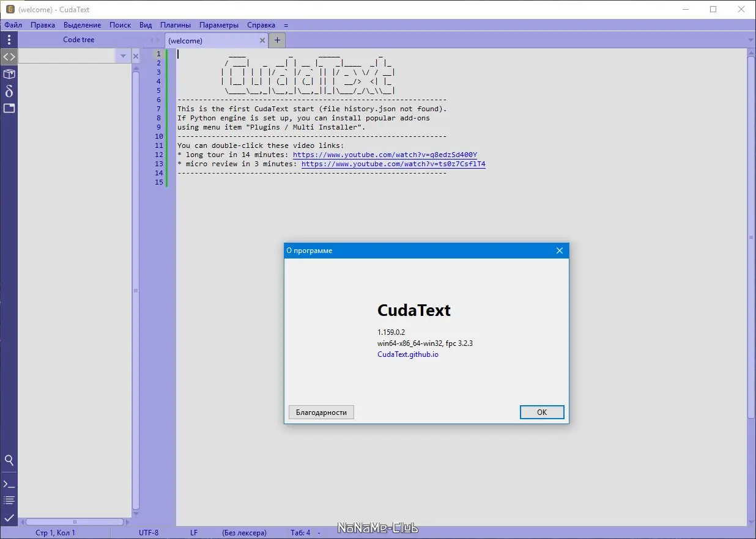This screenshot has height=539, width=756.
Task: Click line number 12 in gutter
Action: 158,155
